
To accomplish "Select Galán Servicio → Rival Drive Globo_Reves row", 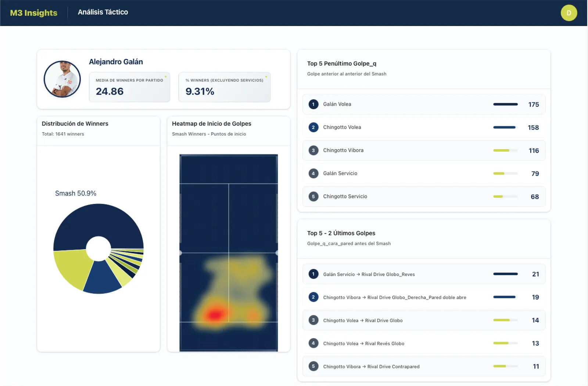I will (424, 274).
